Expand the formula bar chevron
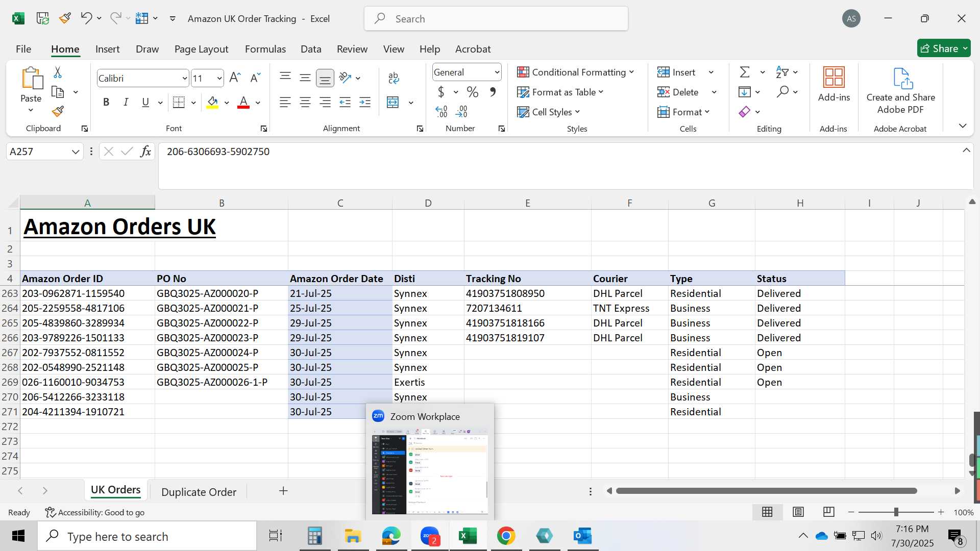Viewport: 980px width, 551px height. 966,151
